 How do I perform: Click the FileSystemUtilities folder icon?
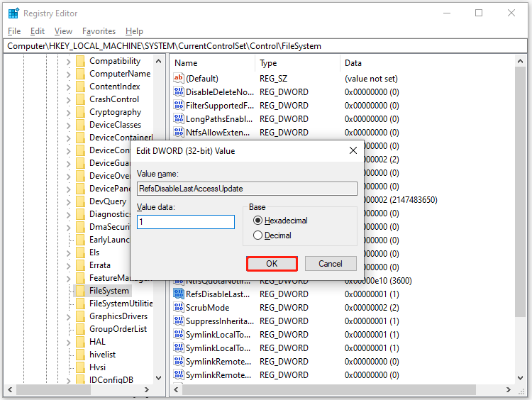click(x=80, y=304)
